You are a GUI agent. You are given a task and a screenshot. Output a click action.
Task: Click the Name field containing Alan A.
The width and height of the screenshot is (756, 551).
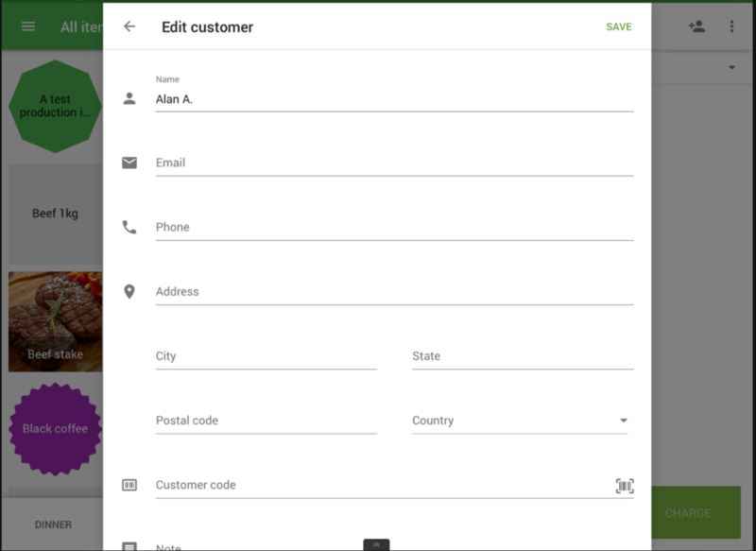tap(393, 98)
